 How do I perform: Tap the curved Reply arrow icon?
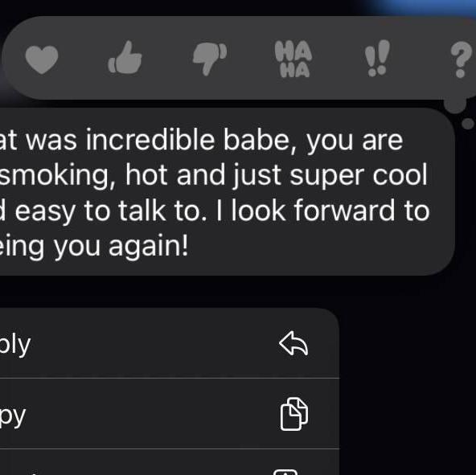(293, 343)
